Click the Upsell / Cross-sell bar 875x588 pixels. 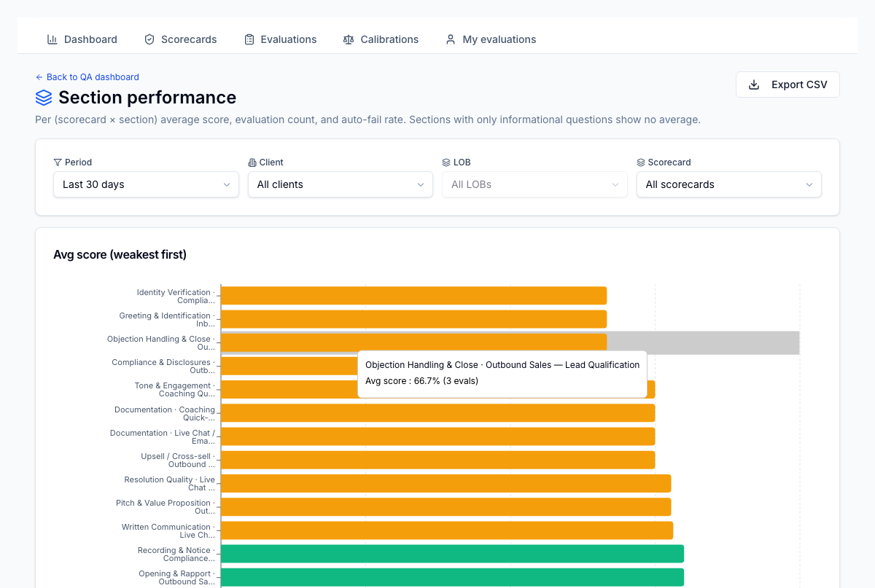[437, 460]
